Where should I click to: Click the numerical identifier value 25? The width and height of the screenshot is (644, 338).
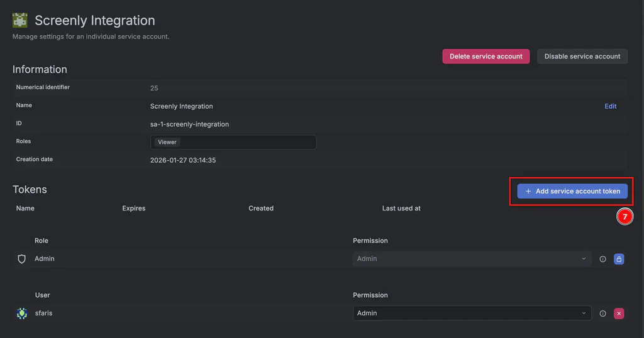tap(154, 88)
